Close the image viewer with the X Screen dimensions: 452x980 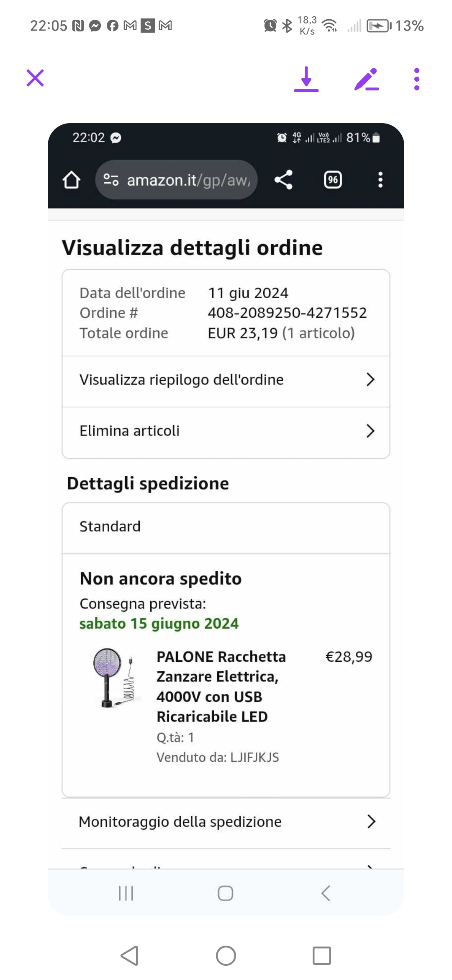[x=35, y=78]
